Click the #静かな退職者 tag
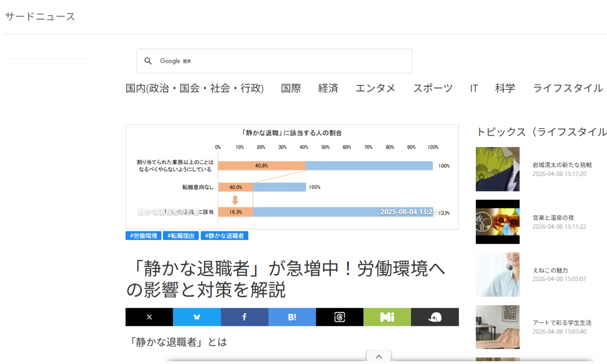This screenshot has width=607, height=364. coord(224,236)
